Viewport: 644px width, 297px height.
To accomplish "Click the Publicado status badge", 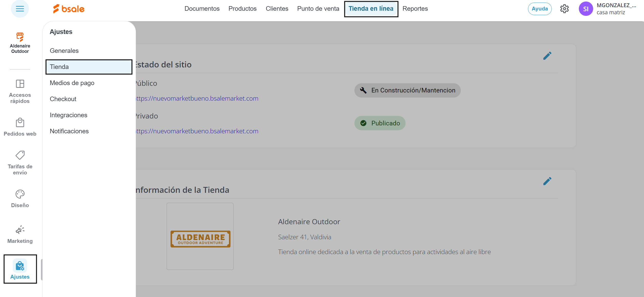I will click(x=380, y=123).
